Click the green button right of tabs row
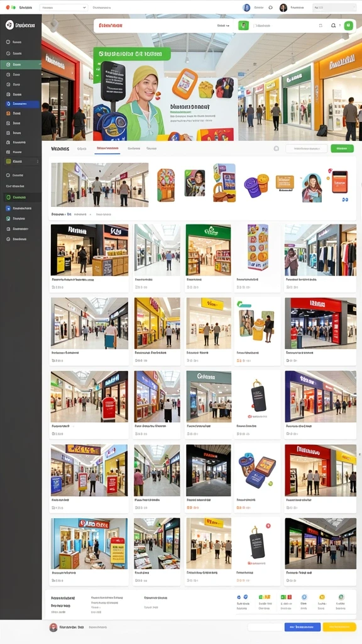This screenshot has height=644, width=362. coord(342,148)
